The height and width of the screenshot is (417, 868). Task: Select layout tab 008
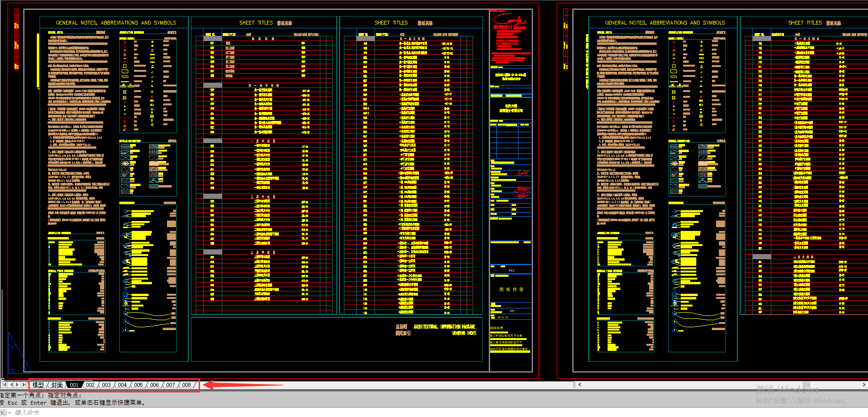pyautogui.click(x=186, y=385)
